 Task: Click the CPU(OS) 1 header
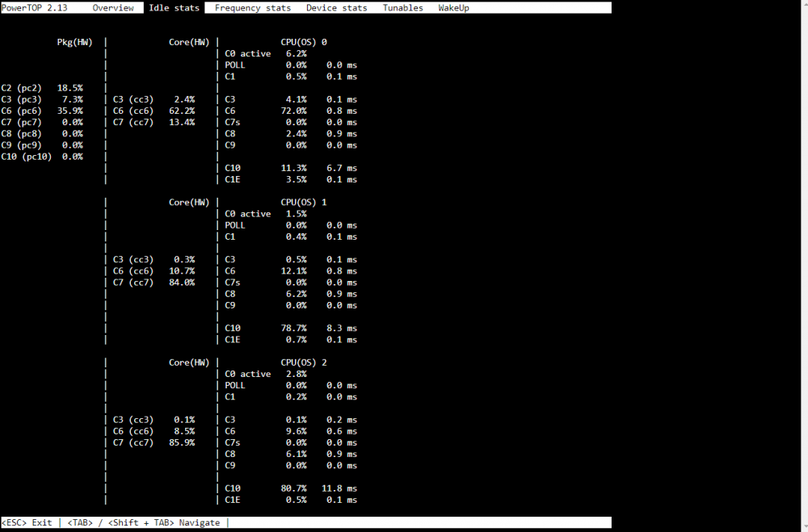click(x=304, y=203)
